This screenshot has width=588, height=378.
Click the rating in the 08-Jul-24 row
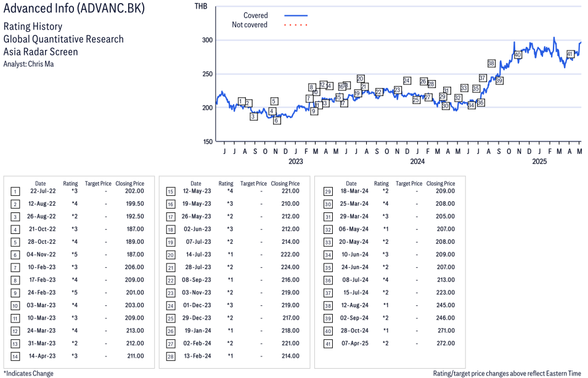click(x=385, y=280)
